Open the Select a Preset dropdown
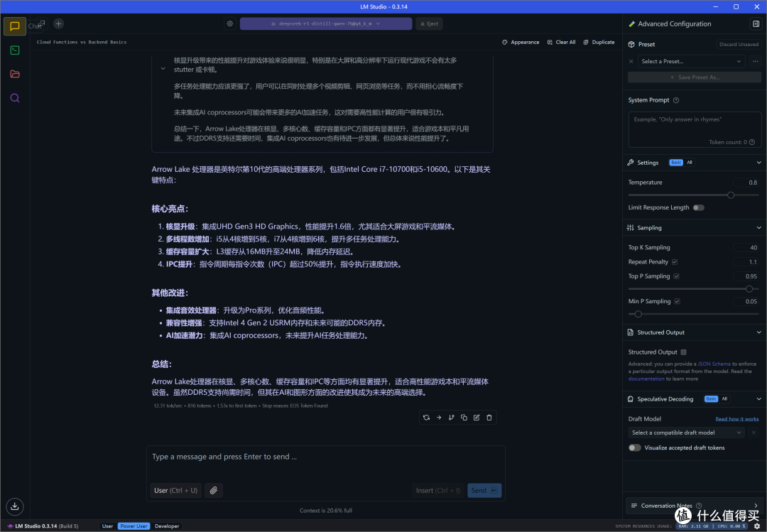Screen dimensions: 767x532 coord(691,61)
